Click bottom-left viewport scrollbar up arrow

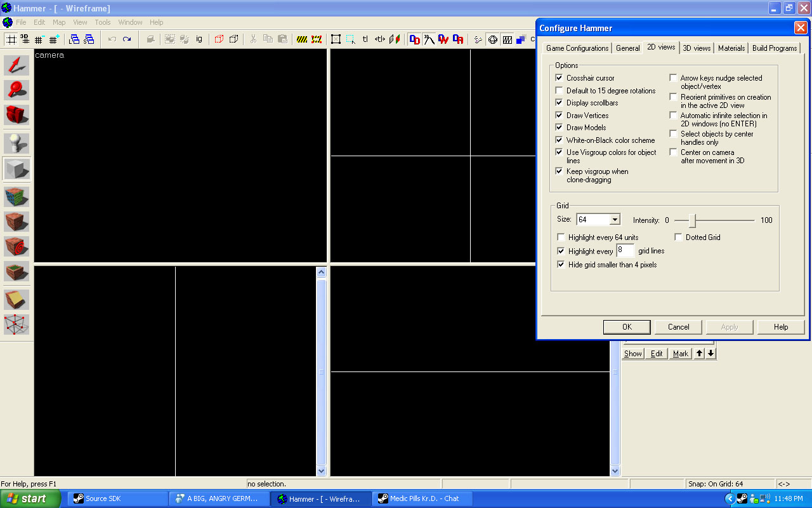[x=321, y=272]
